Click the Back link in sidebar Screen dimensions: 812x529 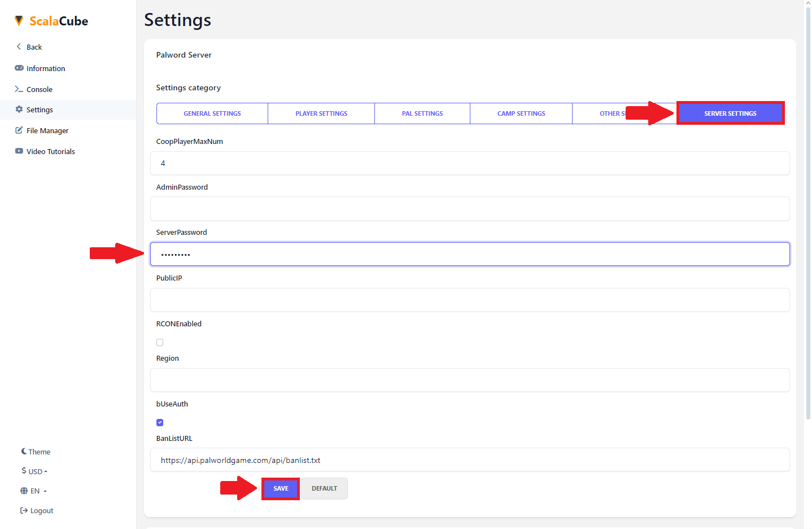click(x=34, y=47)
